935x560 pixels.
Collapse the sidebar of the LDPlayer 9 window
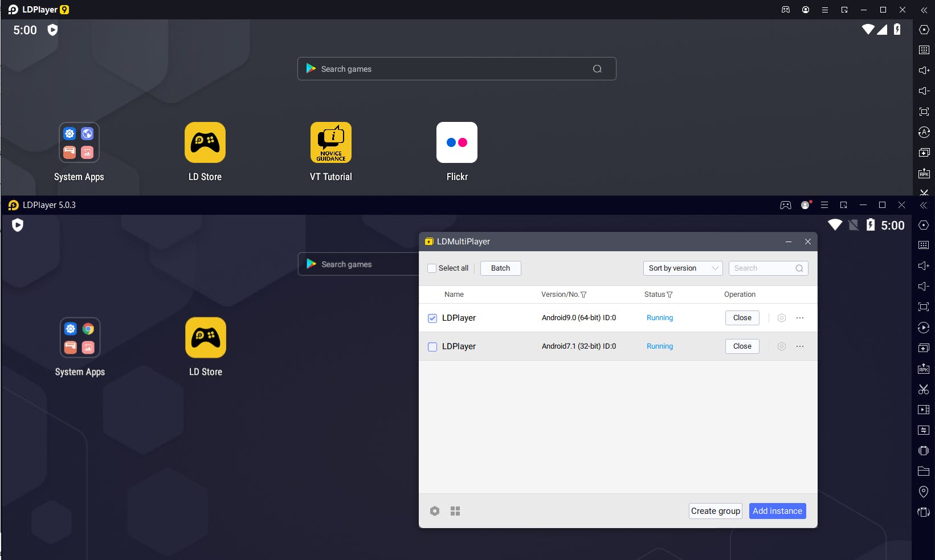click(x=924, y=10)
